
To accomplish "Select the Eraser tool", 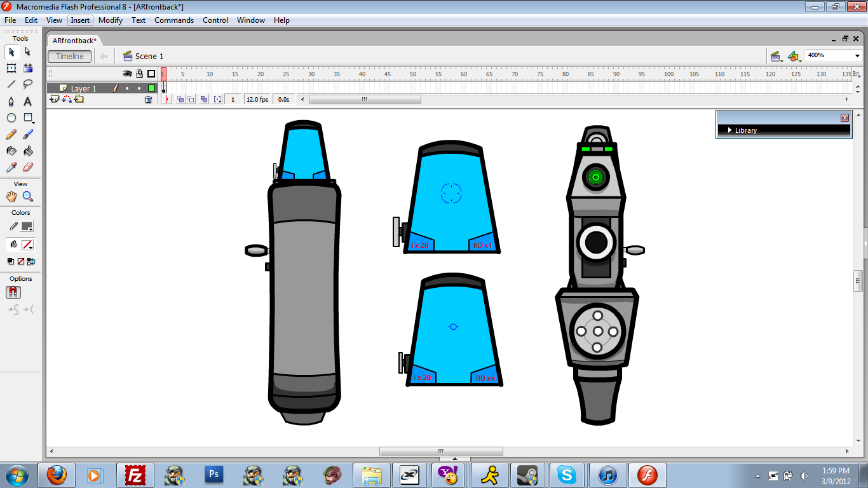I will (x=28, y=167).
